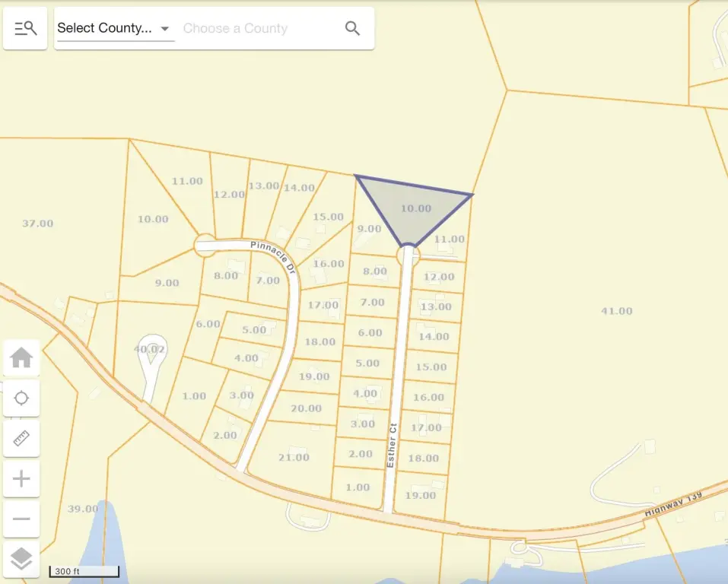This screenshot has width=728, height=584.
Task: Click parcel 12.00 above Pinnacle Dr
Action: tap(229, 195)
